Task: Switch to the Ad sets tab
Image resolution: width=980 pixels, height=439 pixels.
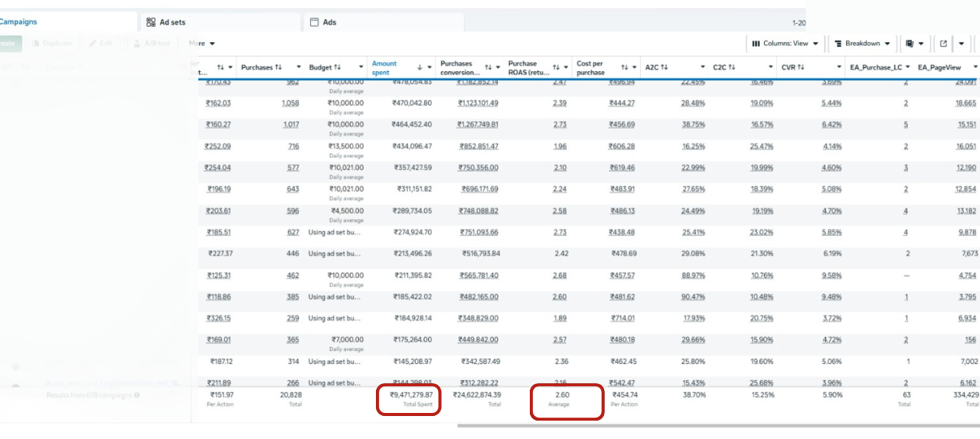Action: coord(172,22)
